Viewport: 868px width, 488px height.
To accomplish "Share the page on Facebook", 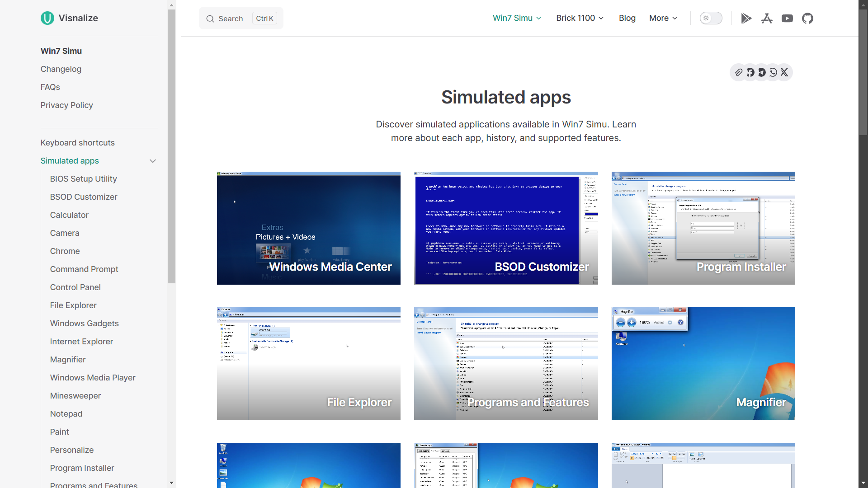I will coord(750,72).
